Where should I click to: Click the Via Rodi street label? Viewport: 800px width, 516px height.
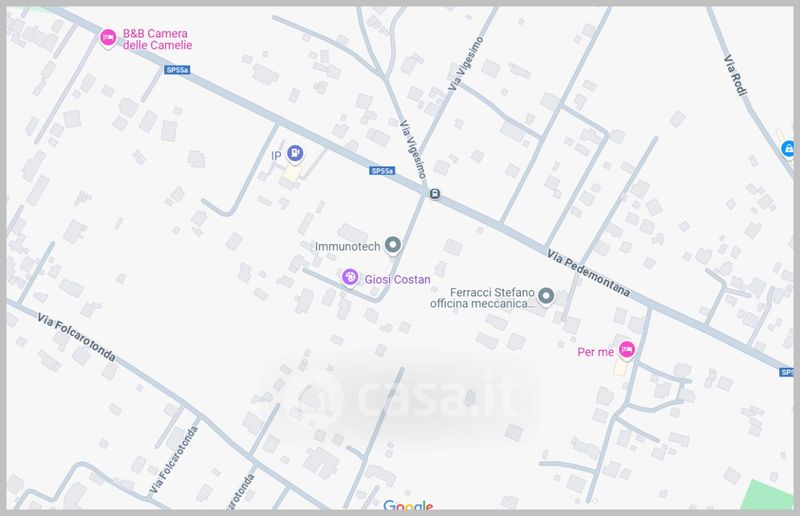tap(736, 75)
